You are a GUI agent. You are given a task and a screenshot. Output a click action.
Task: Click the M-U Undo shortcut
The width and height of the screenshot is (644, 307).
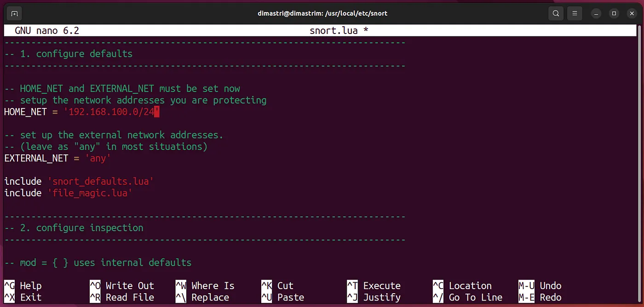pos(540,286)
